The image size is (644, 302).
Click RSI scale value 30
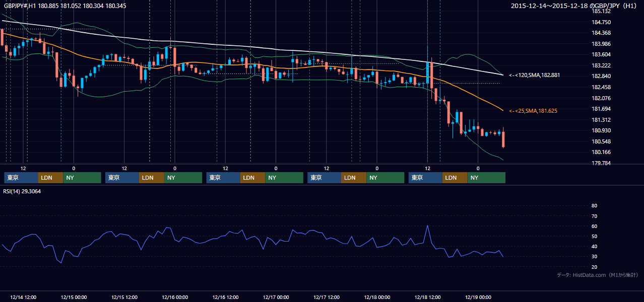tap(594, 257)
